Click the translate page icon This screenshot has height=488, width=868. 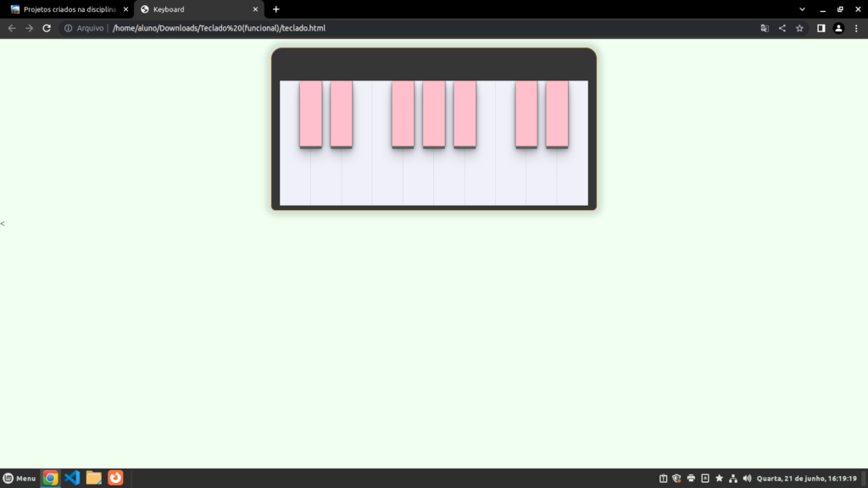point(765,28)
